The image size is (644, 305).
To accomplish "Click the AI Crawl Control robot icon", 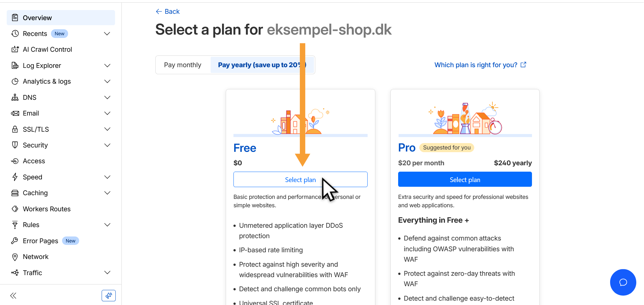I will click(15, 49).
